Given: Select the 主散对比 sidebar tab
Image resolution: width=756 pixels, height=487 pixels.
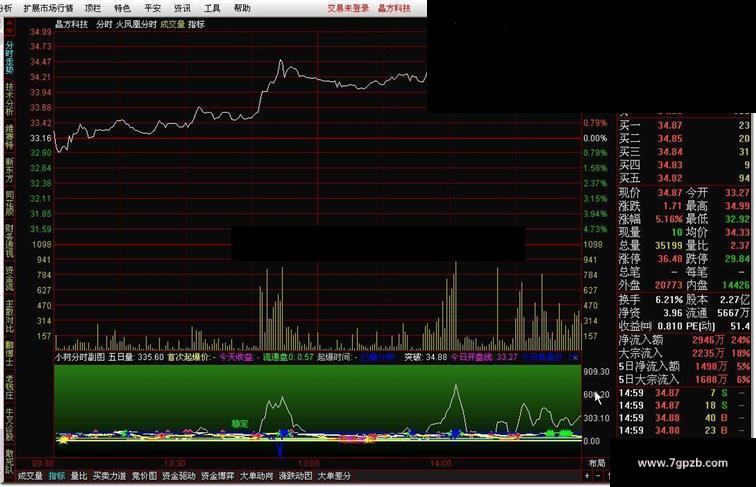Looking at the screenshot, I should pos(9,316).
